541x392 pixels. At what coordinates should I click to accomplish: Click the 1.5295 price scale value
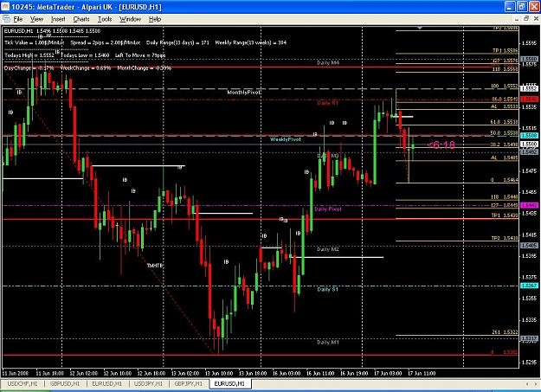529,363
